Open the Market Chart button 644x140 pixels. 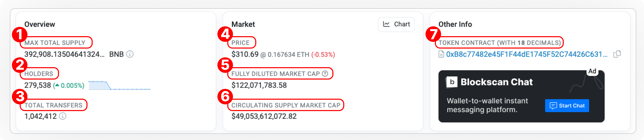pyautogui.click(x=396, y=25)
